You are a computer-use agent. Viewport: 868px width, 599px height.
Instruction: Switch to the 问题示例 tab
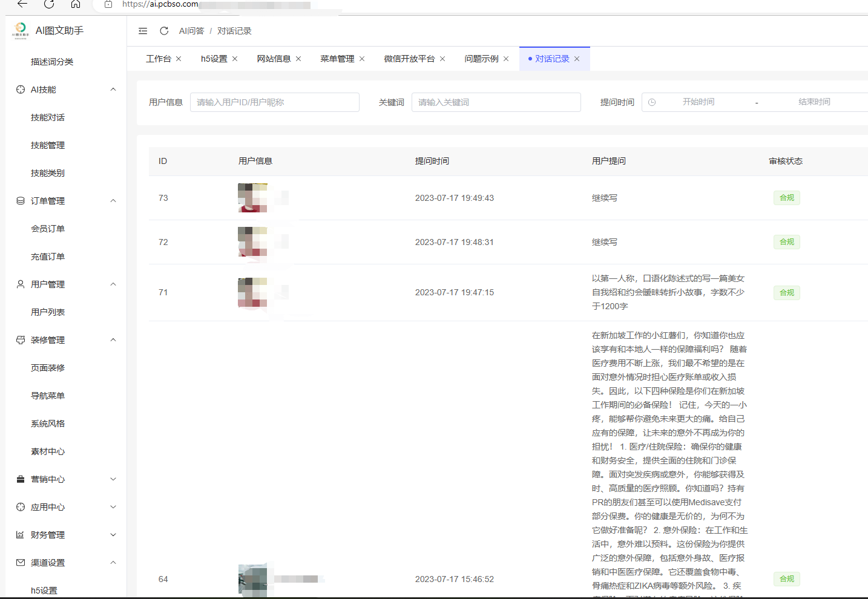pyautogui.click(x=481, y=59)
